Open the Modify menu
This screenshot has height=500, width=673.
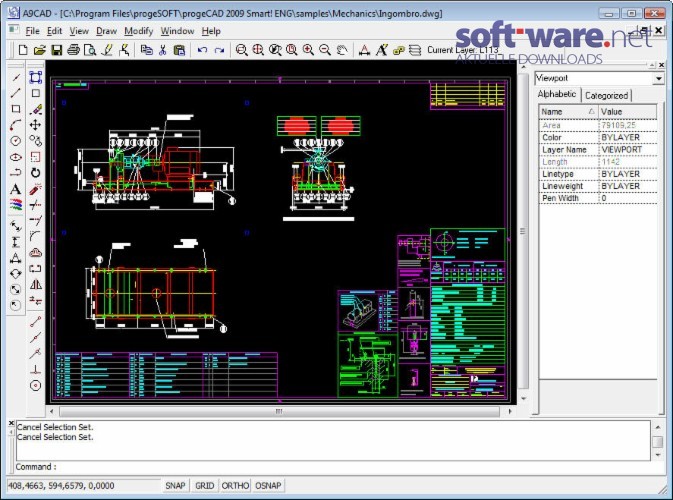138,31
